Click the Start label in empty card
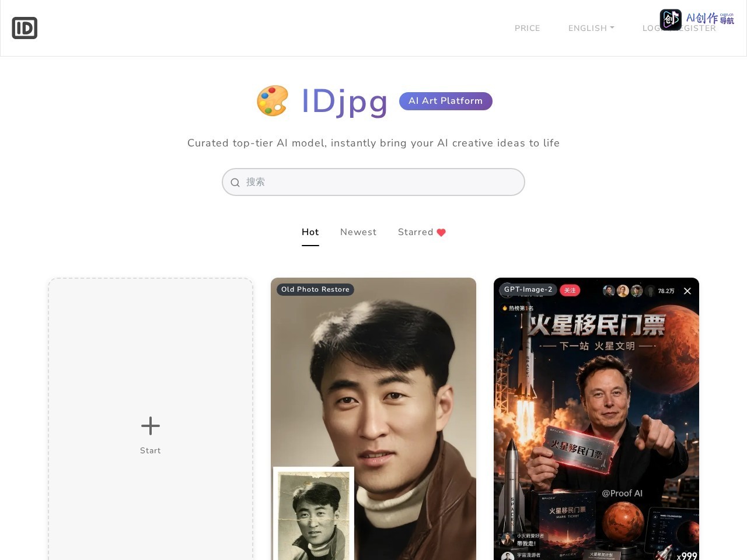This screenshot has height=560, width=747. tap(151, 450)
